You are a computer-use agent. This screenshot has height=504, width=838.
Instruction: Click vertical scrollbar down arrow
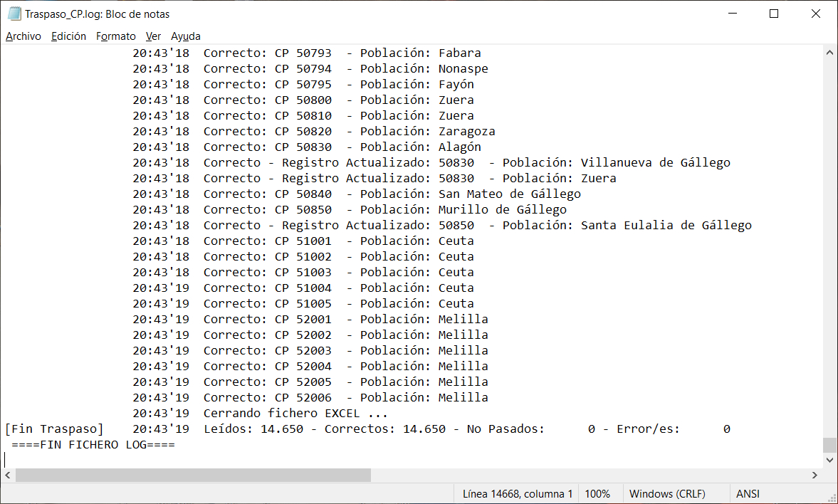[829, 460]
